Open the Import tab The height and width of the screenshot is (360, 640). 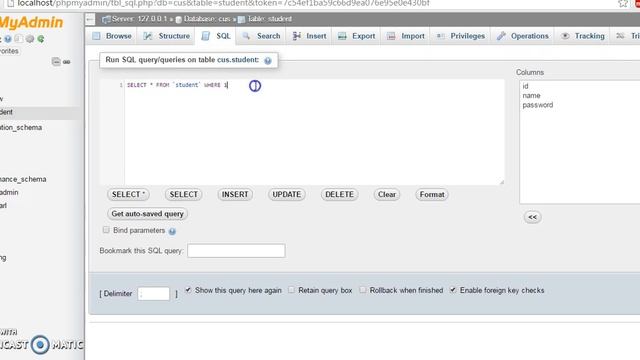coord(406,36)
